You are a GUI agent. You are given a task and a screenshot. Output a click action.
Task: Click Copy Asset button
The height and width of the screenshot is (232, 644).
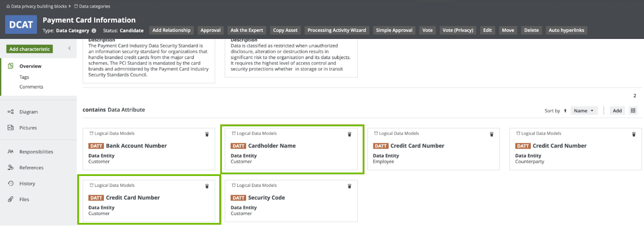point(285,30)
